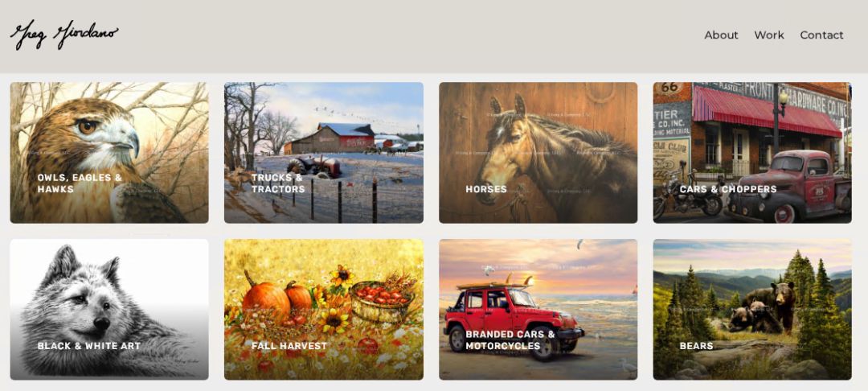The width and height of the screenshot is (868, 391).
Task: Click the "CARS & CHOPPERS" caption text
Action: pos(728,189)
